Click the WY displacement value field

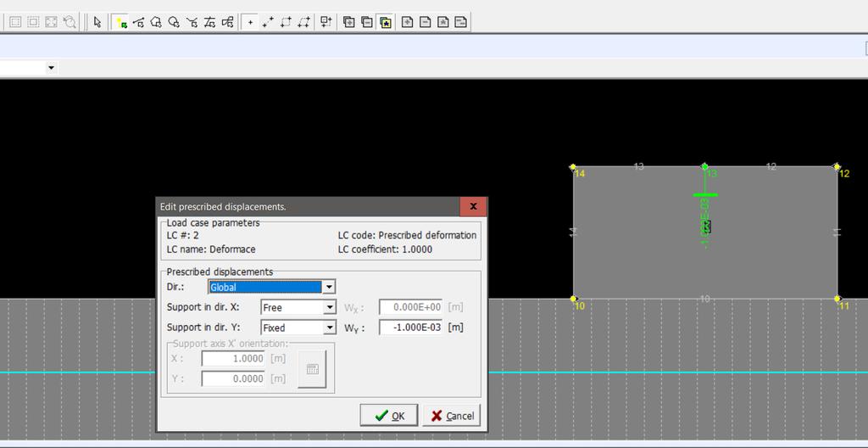[x=411, y=328]
